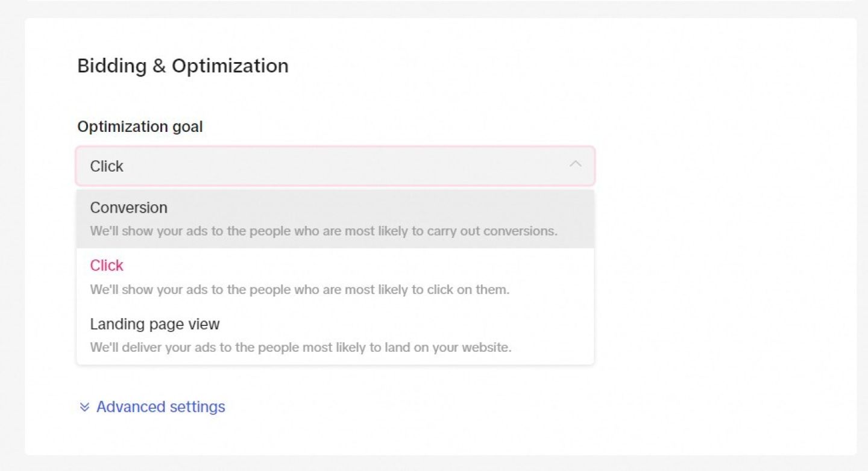Collapse the dropdown using the up chevron
This screenshot has height=471, width=868.
click(576, 164)
